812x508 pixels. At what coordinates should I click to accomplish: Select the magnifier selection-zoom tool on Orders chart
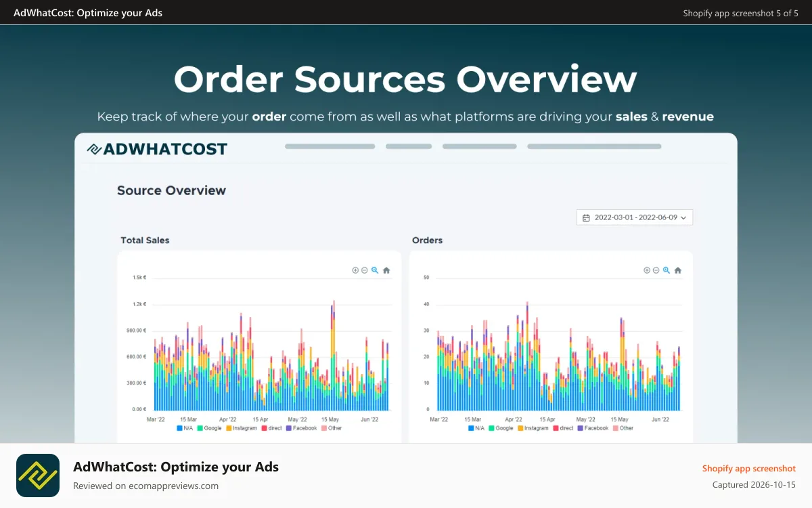tap(667, 270)
